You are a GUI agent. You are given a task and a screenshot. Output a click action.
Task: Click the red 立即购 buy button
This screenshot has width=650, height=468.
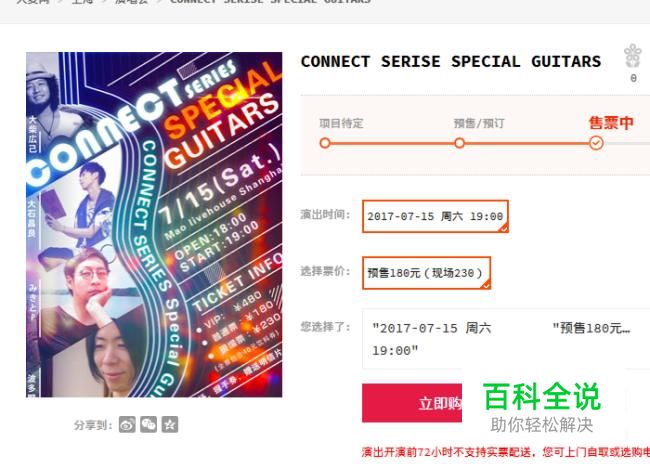412,403
